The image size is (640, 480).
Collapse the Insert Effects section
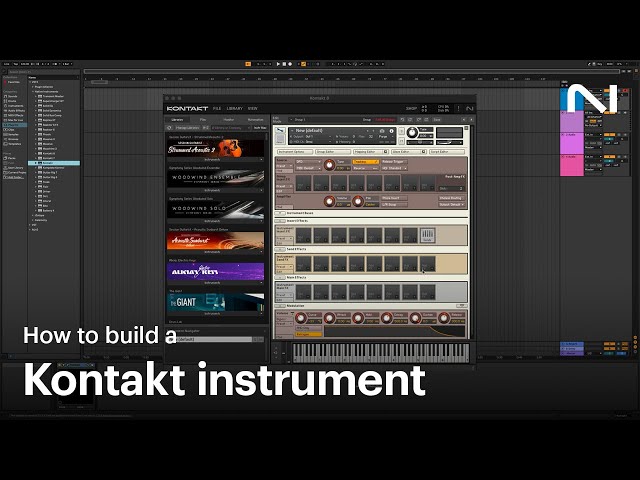[280, 221]
